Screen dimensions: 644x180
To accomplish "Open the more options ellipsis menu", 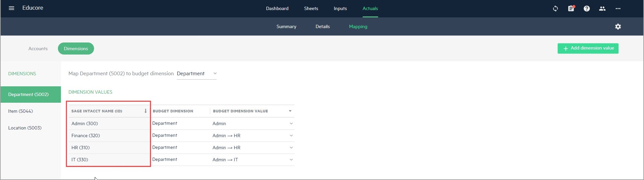I will [618, 9].
